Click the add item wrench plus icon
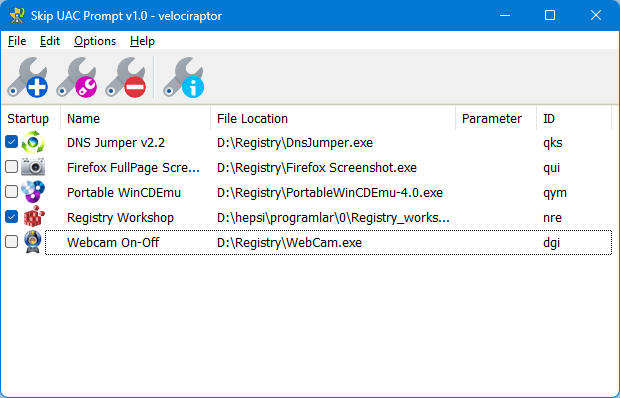Viewport: 620px width, 398px height. pyautogui.click(x=27, y=77)
